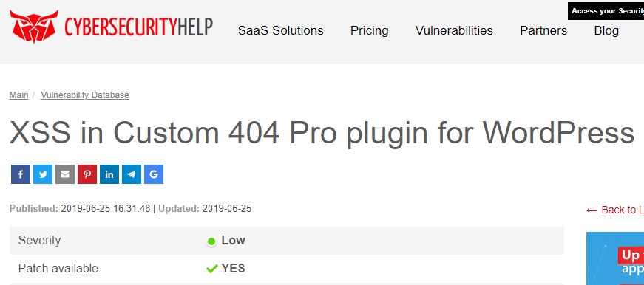Image resolution: width=644 pixels, height=285 pixels.
Task: Pin this page with Pinterest icon
Action: tap(87, 174)
